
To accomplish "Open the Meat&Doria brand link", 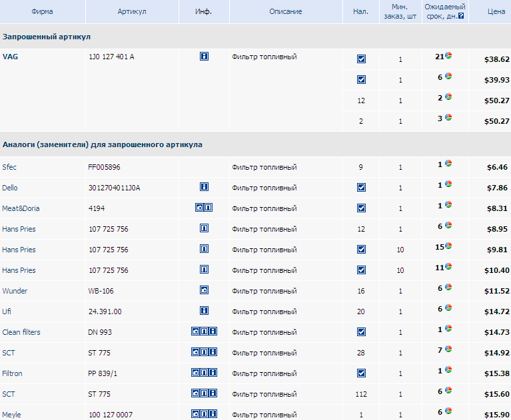I will click(21, 208).
